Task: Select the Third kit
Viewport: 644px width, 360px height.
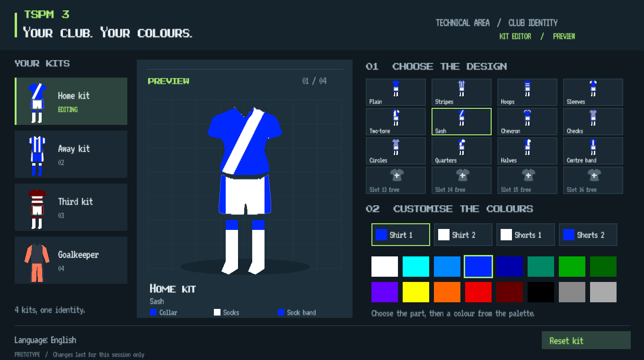Action: tap(71, 207)
